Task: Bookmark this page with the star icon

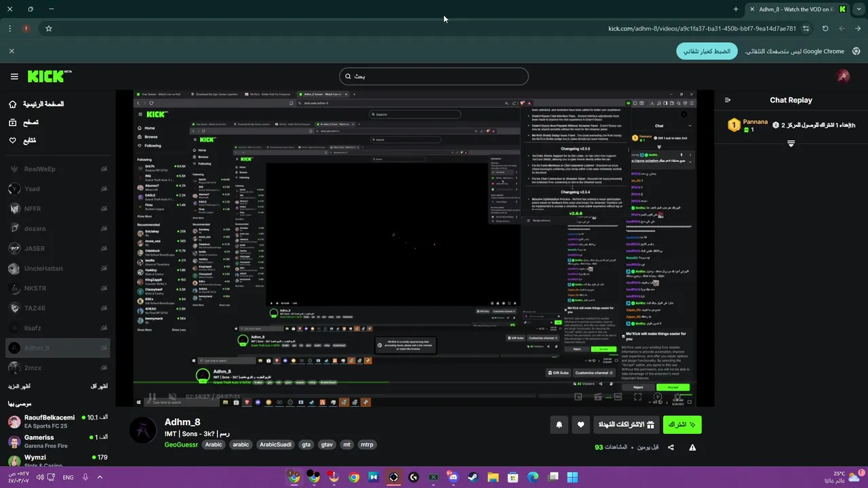Action: click(x=49, y=28)
